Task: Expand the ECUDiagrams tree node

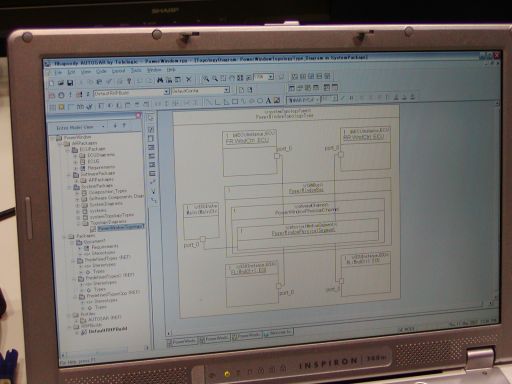Action: pyautogui.click(x=76, y=155)
